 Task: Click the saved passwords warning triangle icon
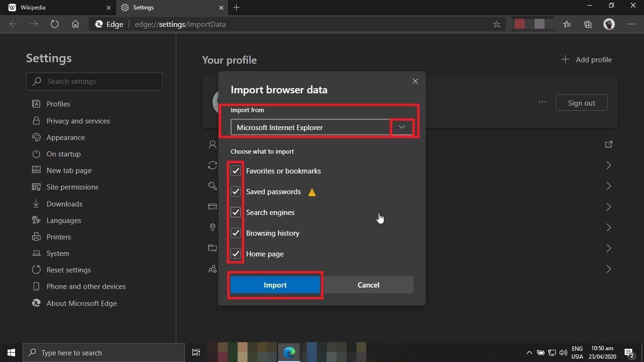[x=312, y=192]
